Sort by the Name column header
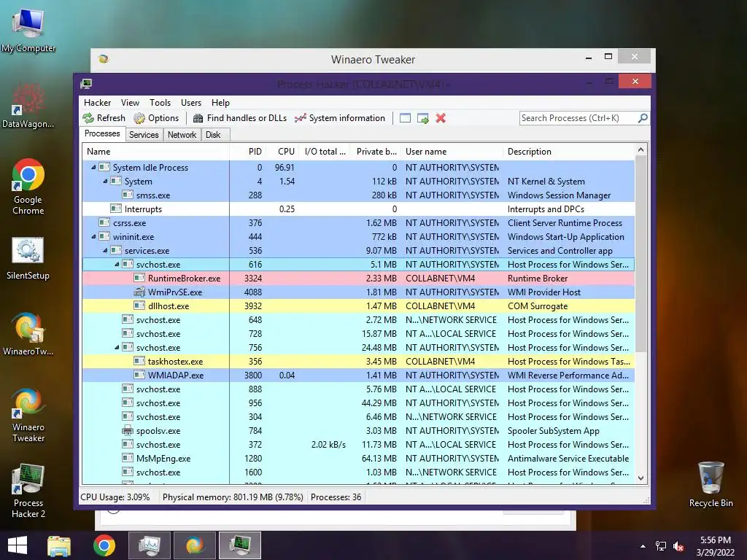 156,152
